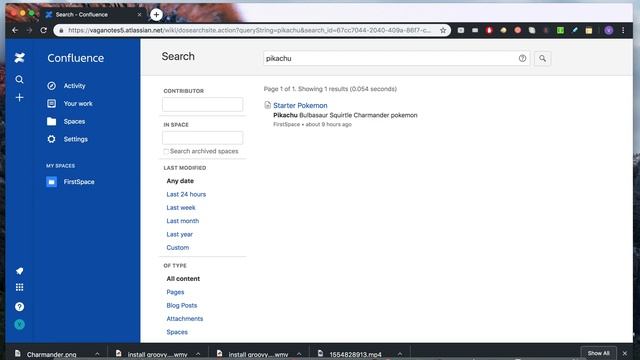This screenshot has width=640, height=360.
Task: Filter results by Attachments
Action: pos(184,319)
